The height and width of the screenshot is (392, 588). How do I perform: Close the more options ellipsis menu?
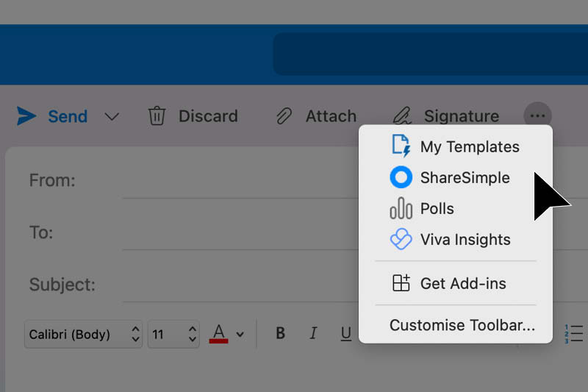coord(537,116)
